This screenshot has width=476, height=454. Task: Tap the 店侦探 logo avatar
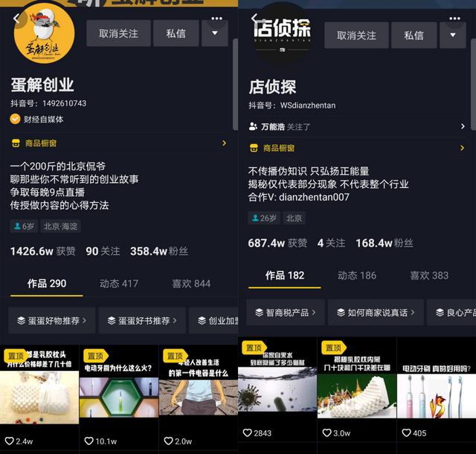282,34
